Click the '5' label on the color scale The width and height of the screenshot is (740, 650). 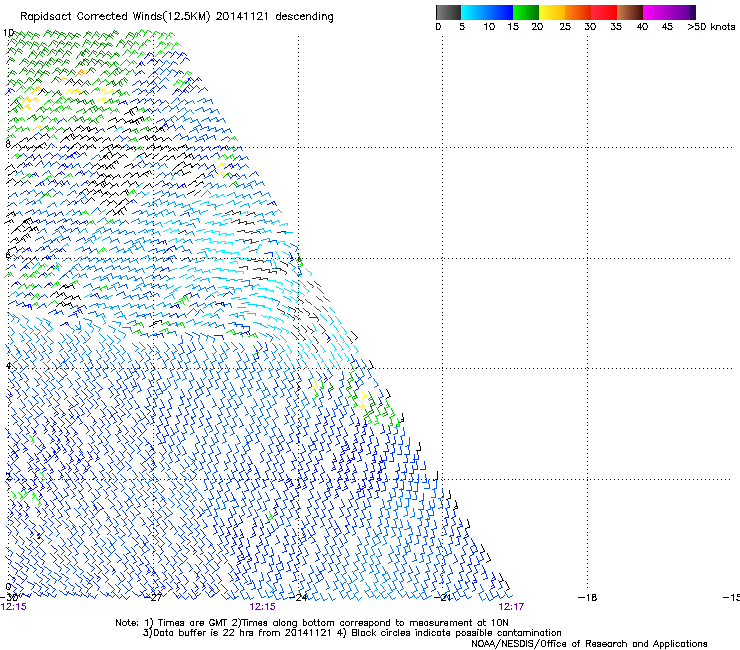coord(462,27)
